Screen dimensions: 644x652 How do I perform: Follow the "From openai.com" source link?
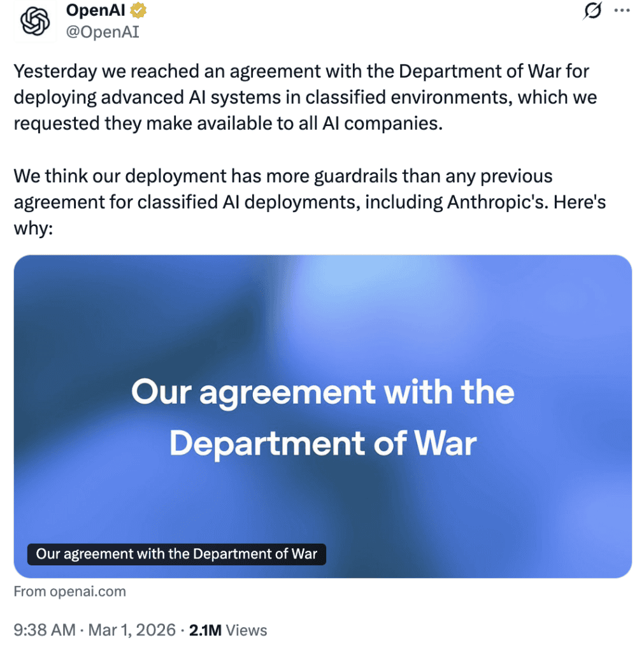(x=70, y=592)
